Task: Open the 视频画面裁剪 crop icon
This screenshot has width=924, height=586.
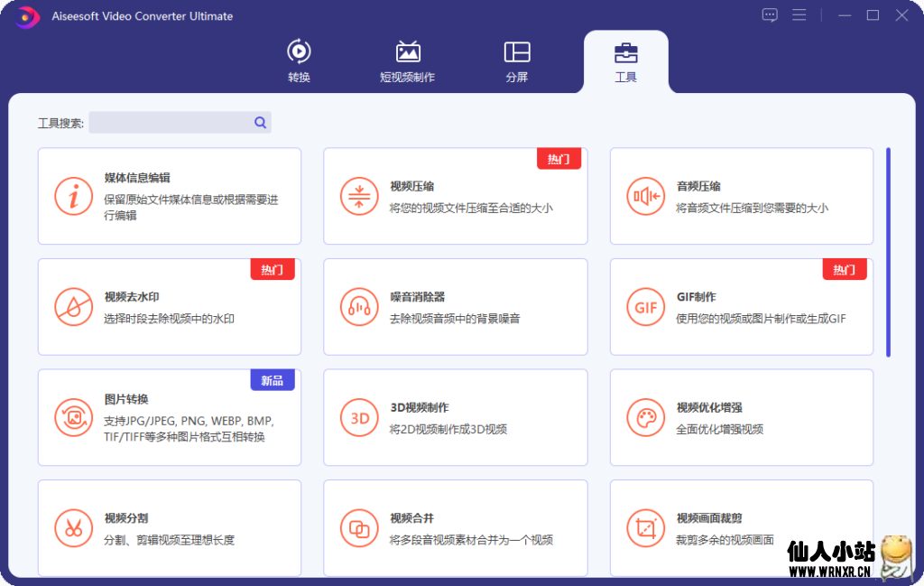Action: (x=645, y=527)
